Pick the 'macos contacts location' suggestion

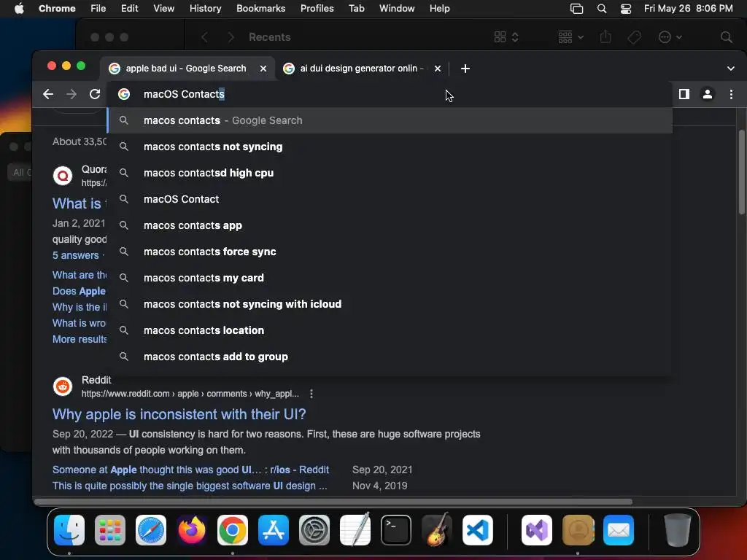click(x=390, y=330)
